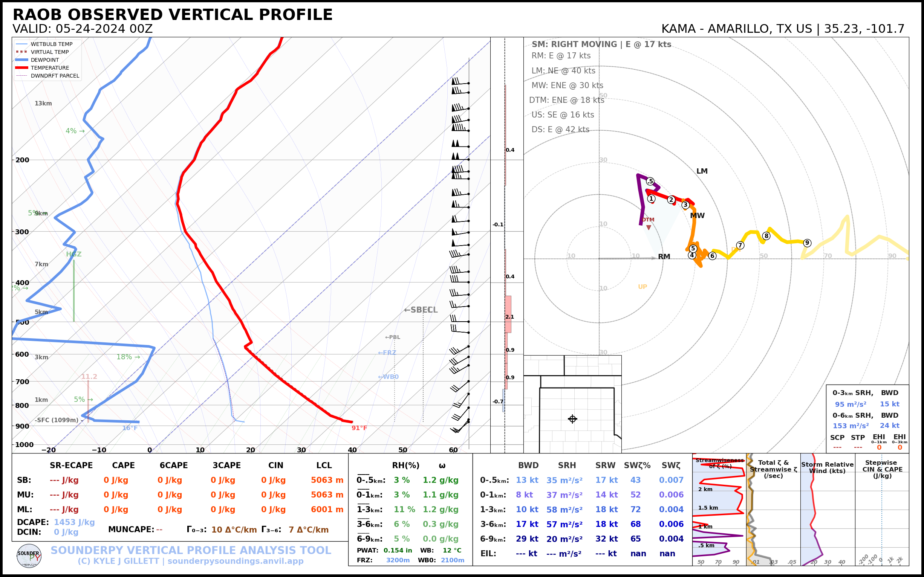Click the 91°F surface temperature label
Image resolution: width=924 pixels, height=577 pixels.
359,428
